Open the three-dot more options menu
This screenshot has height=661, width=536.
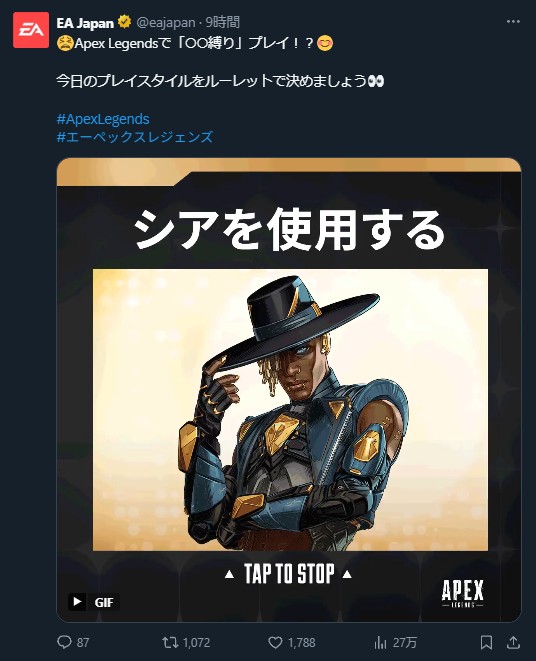tap(513, 21)
